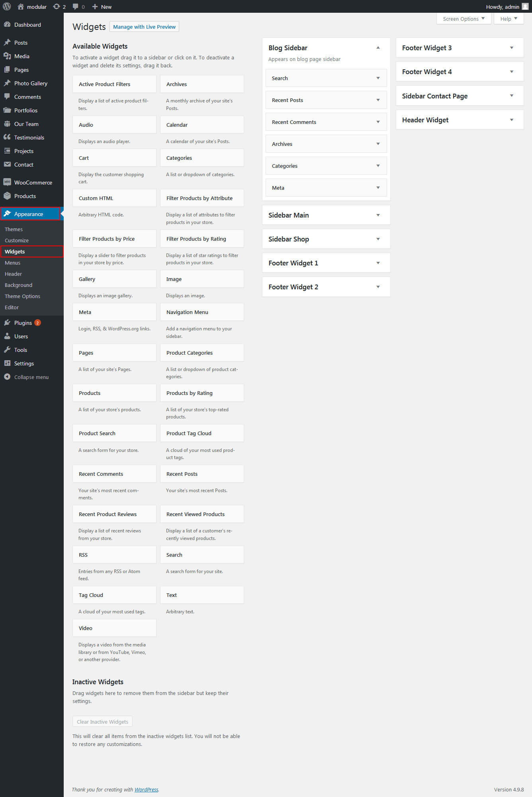Open the Screen Options dropdown
This screenshot has height=797, width=532.
click(x=464, y=19)
